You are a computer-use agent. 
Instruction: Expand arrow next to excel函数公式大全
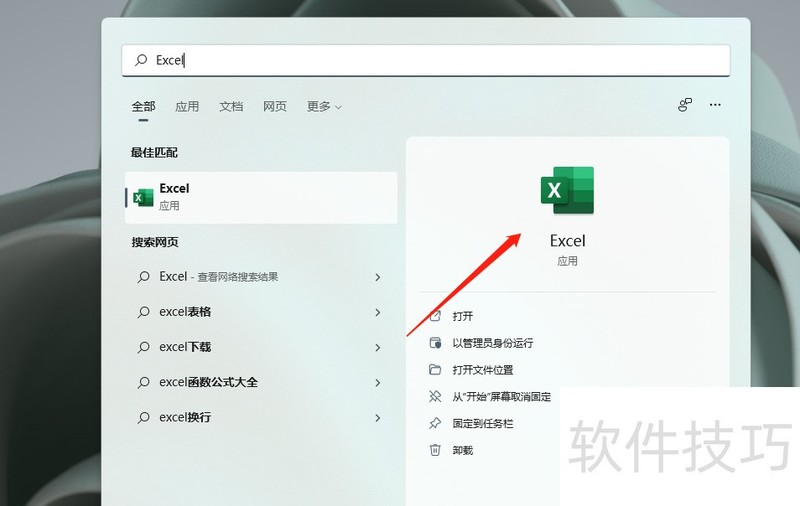[x=378, y=383]
